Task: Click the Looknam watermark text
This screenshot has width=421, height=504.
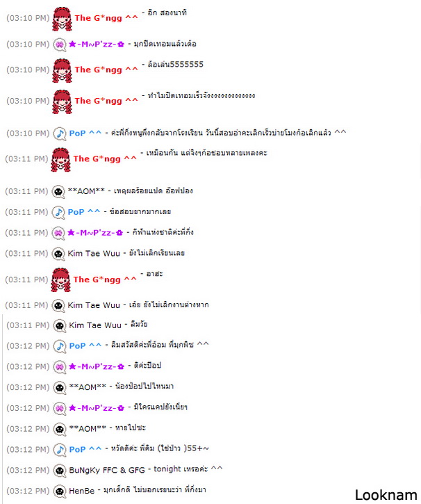Action: coord(386,496)
